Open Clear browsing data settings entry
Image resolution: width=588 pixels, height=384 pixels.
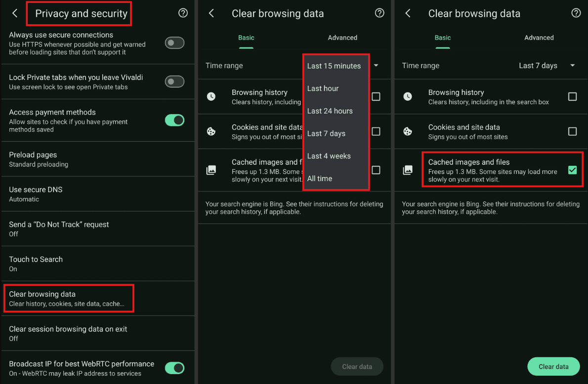point(68,299)
